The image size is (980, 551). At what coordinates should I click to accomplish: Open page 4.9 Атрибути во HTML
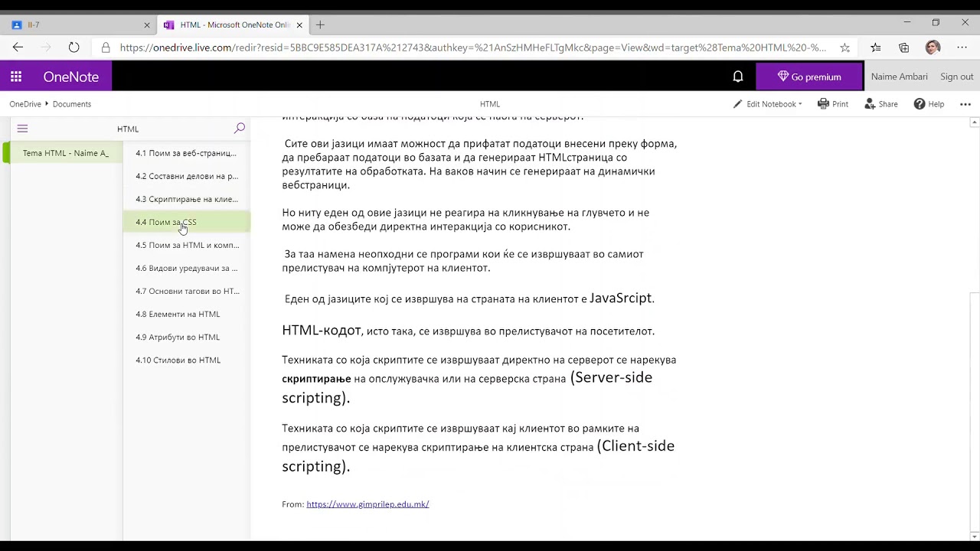[186, 337]
